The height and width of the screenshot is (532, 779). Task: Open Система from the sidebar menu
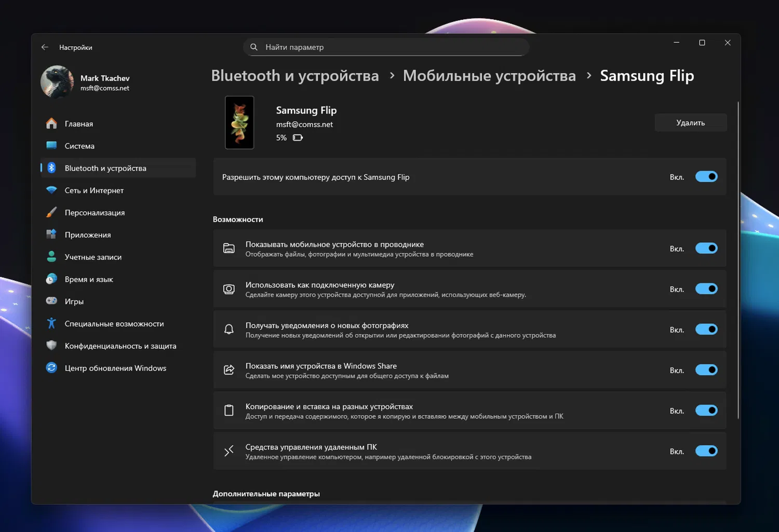[x=79, y=146]
